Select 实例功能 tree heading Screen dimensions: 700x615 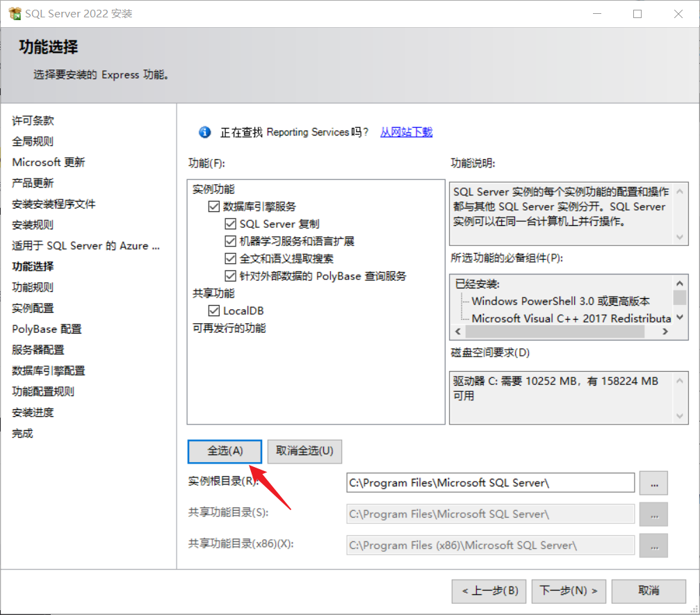(213, 189)
